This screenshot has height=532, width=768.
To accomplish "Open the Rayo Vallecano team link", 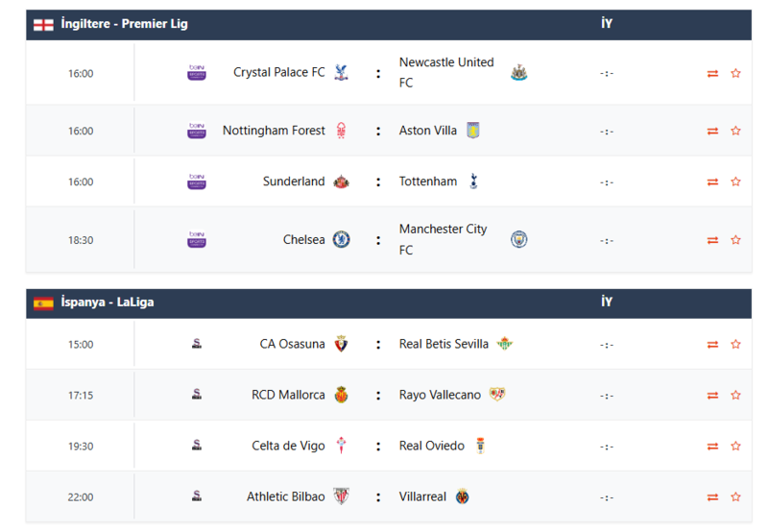I will click(440, 395).
